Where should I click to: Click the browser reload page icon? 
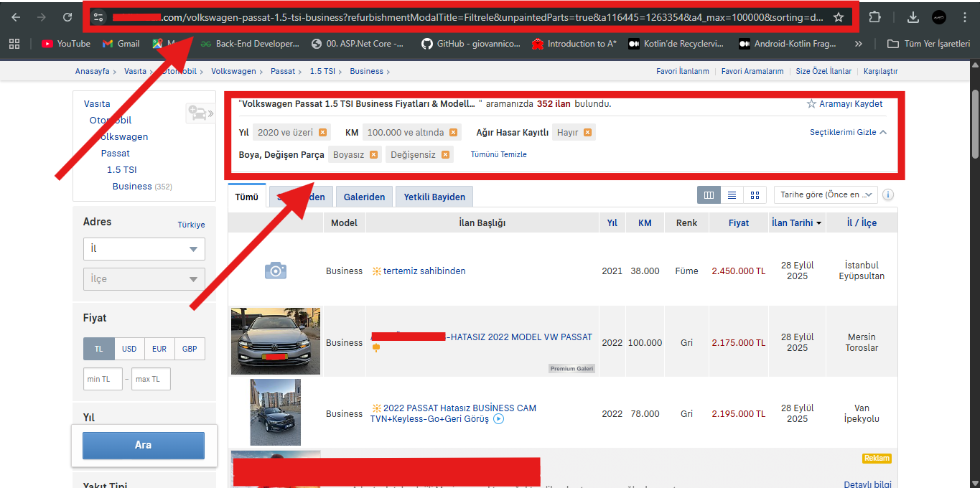67,17
